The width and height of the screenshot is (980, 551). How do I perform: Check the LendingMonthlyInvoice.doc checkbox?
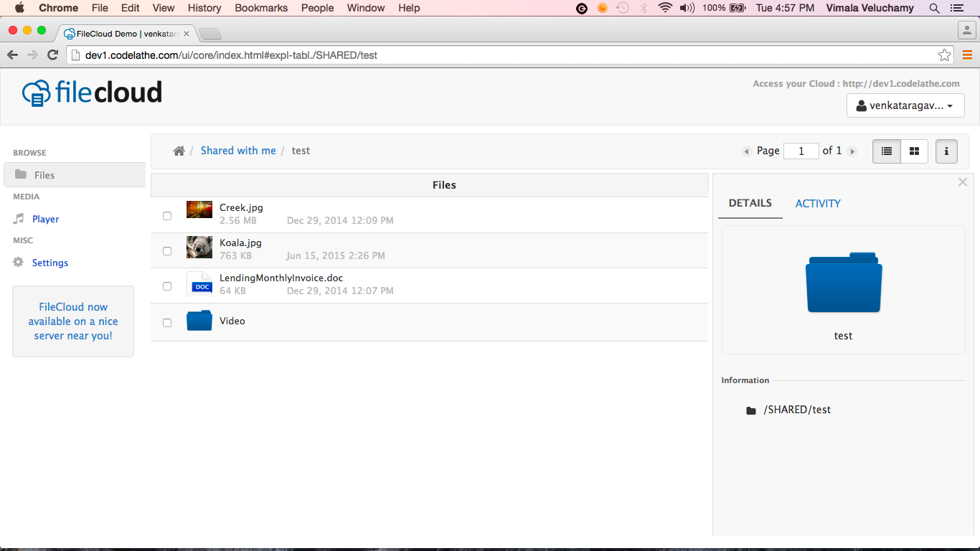point(167,286)
